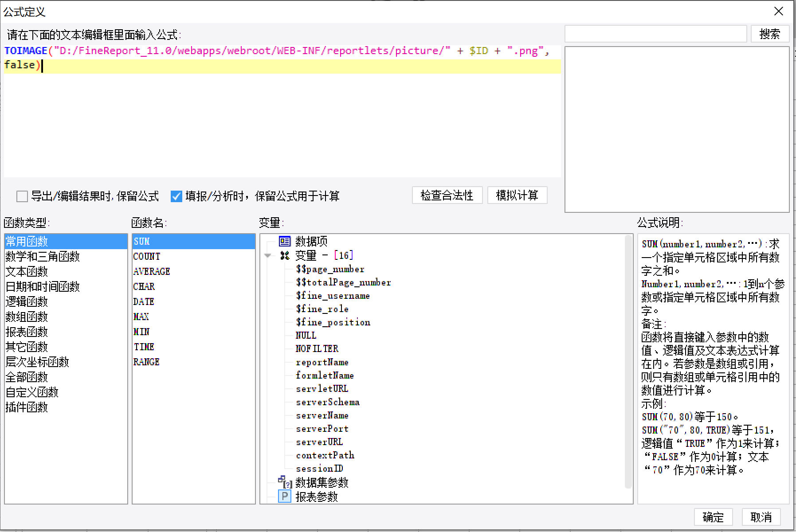Click 检查合法性 button

[447, 196]
